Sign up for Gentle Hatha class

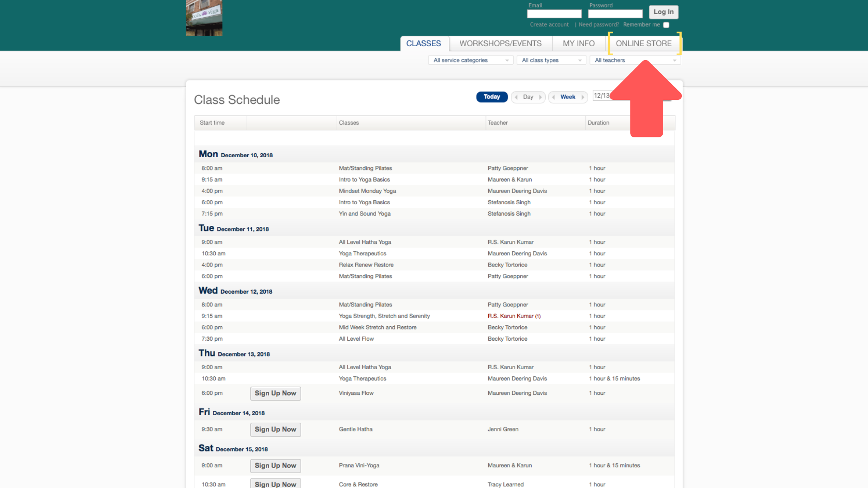coord(275,429)
